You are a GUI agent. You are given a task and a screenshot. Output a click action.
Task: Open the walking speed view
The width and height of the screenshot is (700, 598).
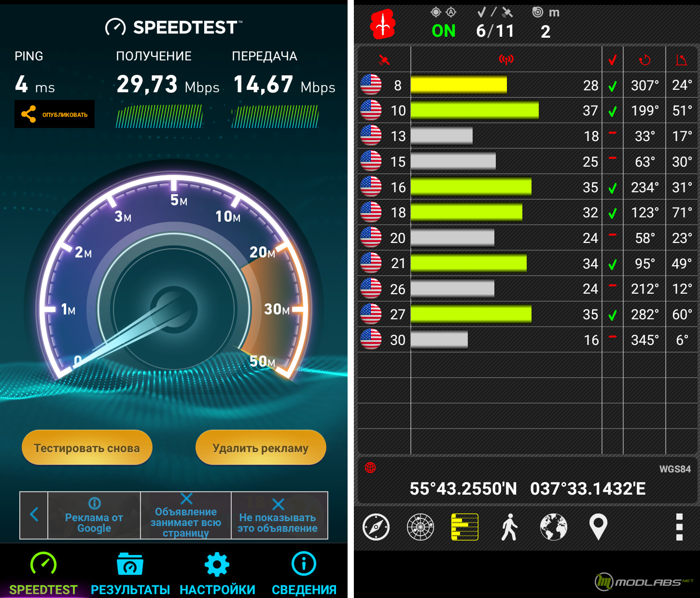pyautogui.click(x=509, y=527)
